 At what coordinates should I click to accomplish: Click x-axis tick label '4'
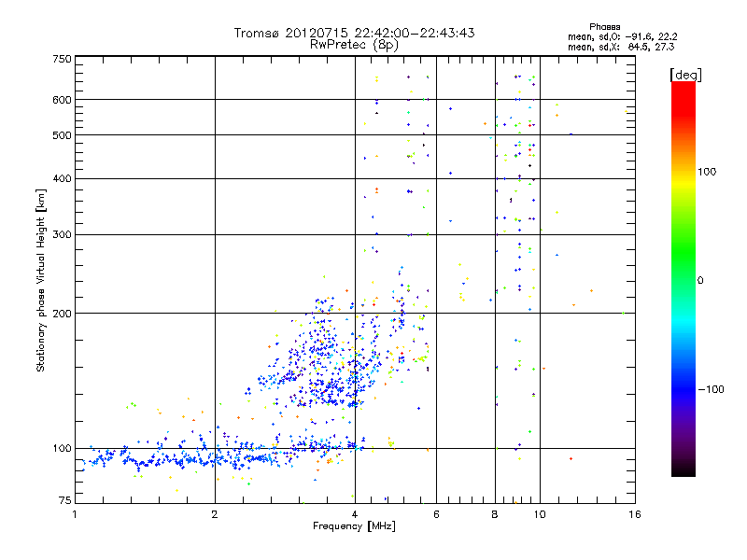[355, 514]
